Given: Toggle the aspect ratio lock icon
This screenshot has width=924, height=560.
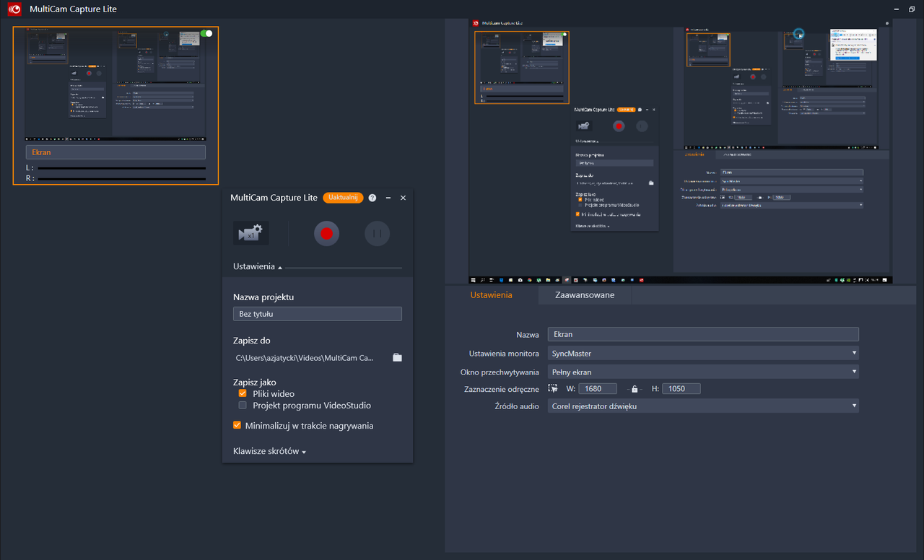Looking at the screenshot, I should (x=635, y=389).
